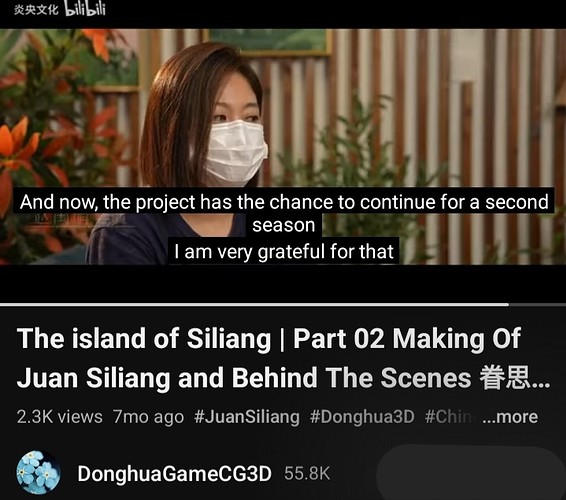Screen dimensions: 566x500
Task: Click the blank rounded subscribe button
Action: (471, 472)
